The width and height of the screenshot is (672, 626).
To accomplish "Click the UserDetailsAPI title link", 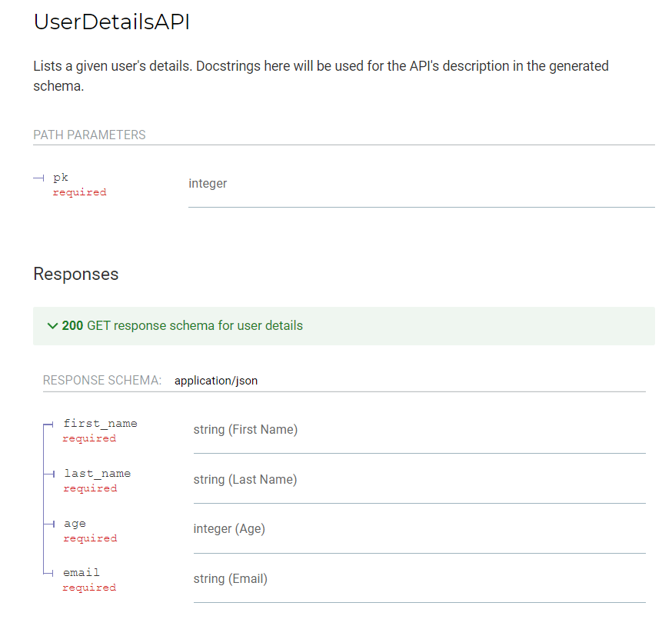I will click(x=110, y=22).
